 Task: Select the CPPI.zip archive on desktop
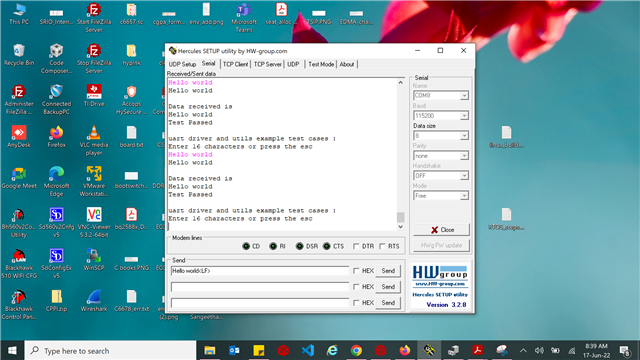[x=56, y=301]
